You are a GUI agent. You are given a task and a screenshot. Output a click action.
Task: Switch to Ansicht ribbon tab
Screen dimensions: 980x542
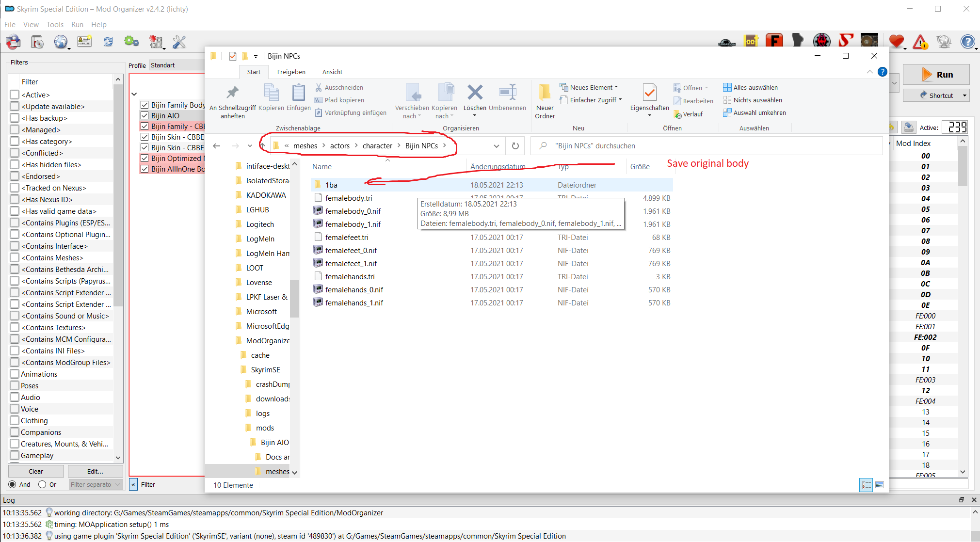click(332, 72)
